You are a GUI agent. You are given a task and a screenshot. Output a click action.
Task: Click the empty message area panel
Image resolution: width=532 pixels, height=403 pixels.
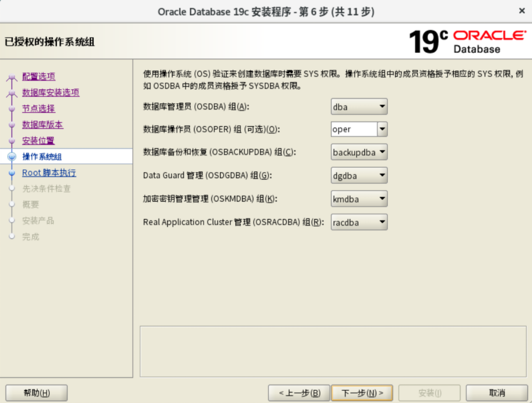pyautogui.click(x=333, y=351)
